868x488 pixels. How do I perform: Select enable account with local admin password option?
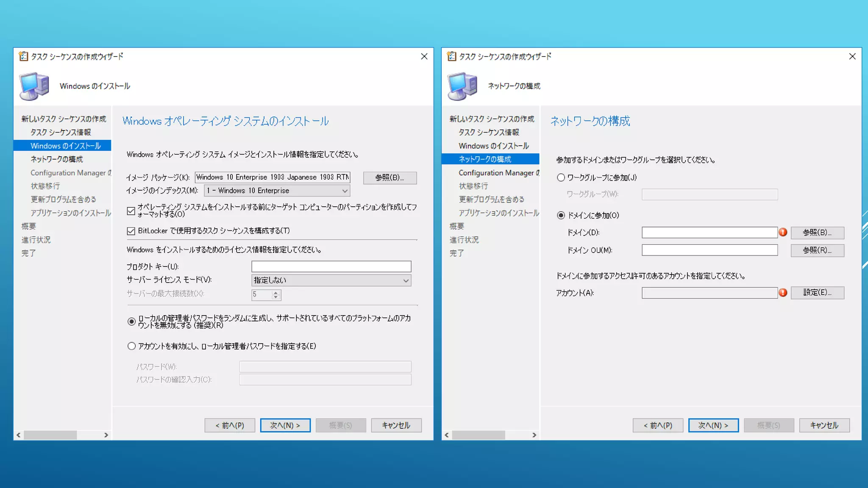(131, 346)
